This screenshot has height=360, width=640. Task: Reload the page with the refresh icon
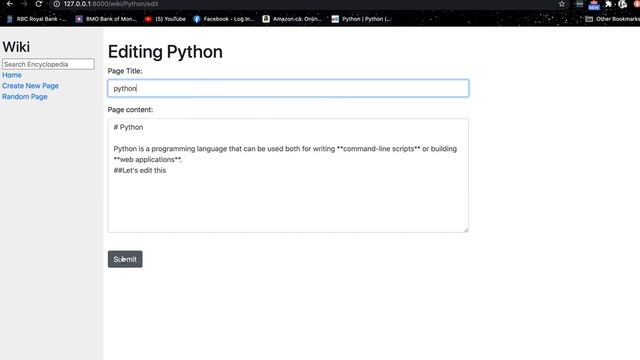38,4
